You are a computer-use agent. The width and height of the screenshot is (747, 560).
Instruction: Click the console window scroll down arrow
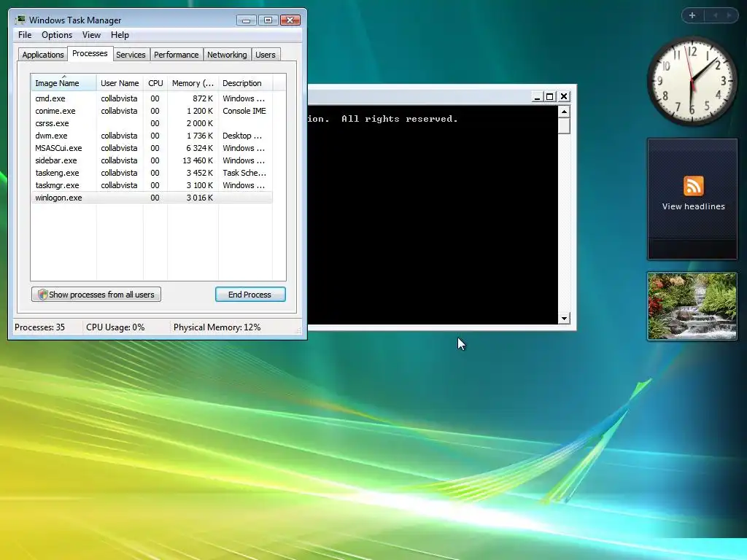564,319
